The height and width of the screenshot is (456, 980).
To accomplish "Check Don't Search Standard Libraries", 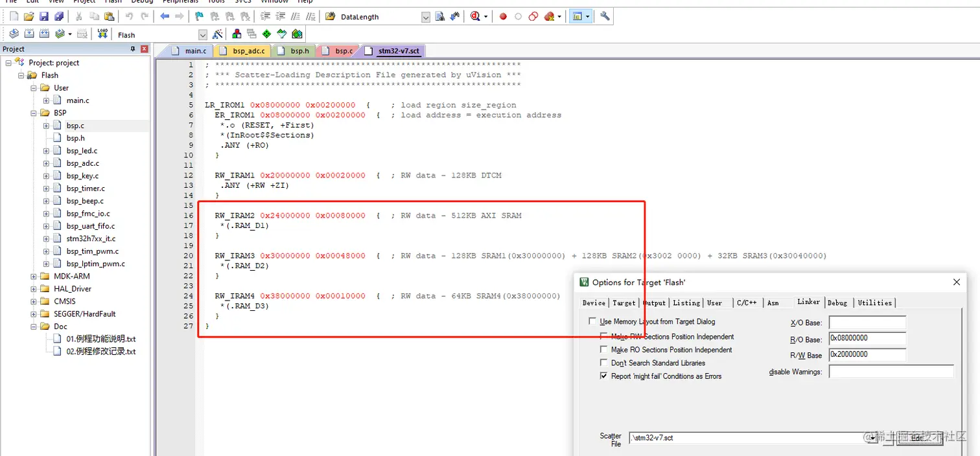I will 604,363.
